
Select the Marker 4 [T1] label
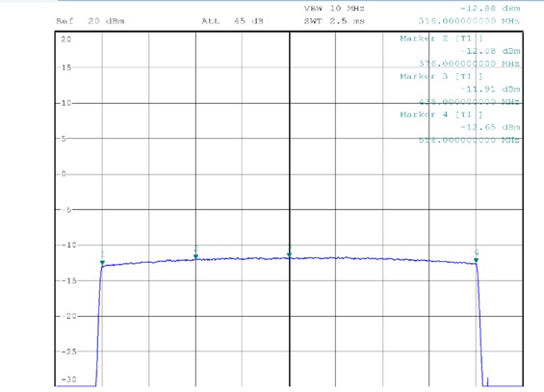[x=441, y=115]
